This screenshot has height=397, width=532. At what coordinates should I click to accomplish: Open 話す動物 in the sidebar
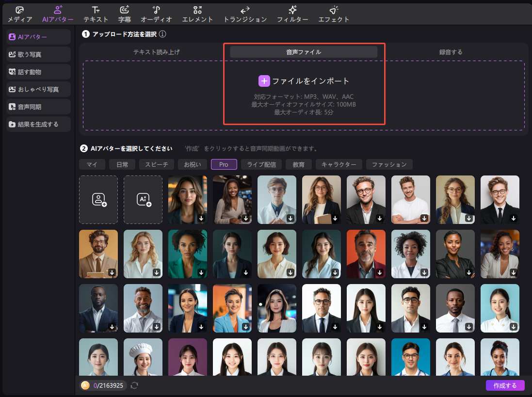(38, 72)
